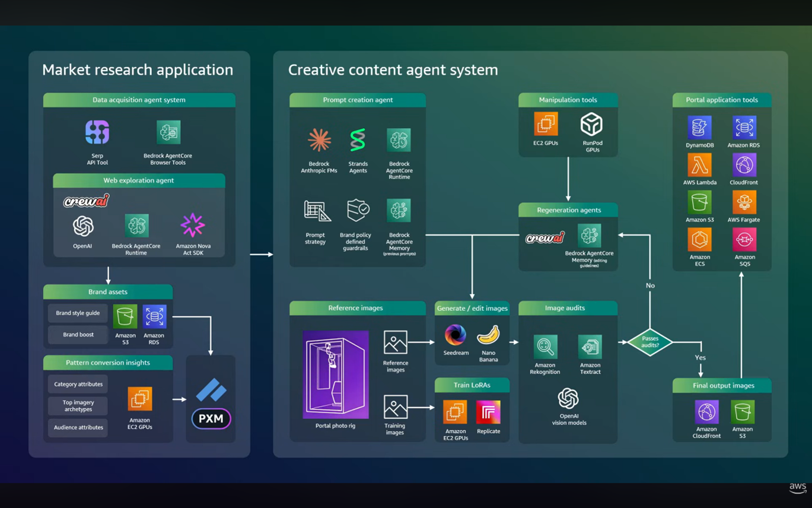812x508 pixels.
Task: Click the Bedrock AgentCore Memory previous prompts icon
Action: [399, 211]
